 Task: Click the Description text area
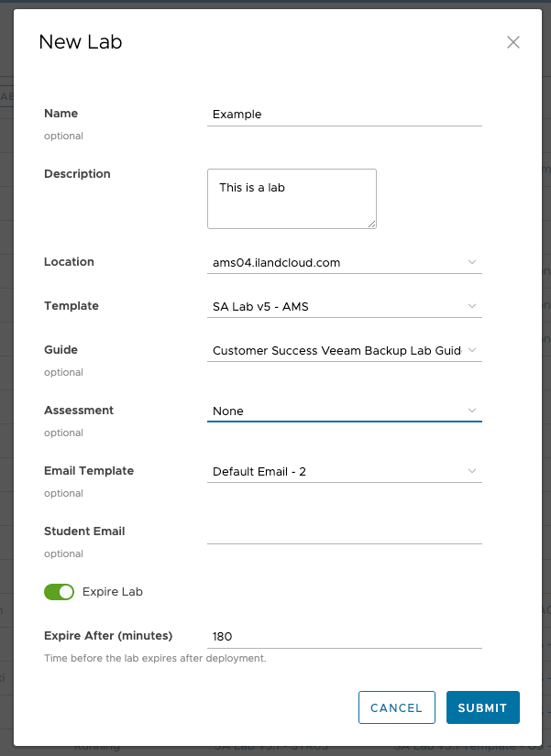click(x=292, y=198)
